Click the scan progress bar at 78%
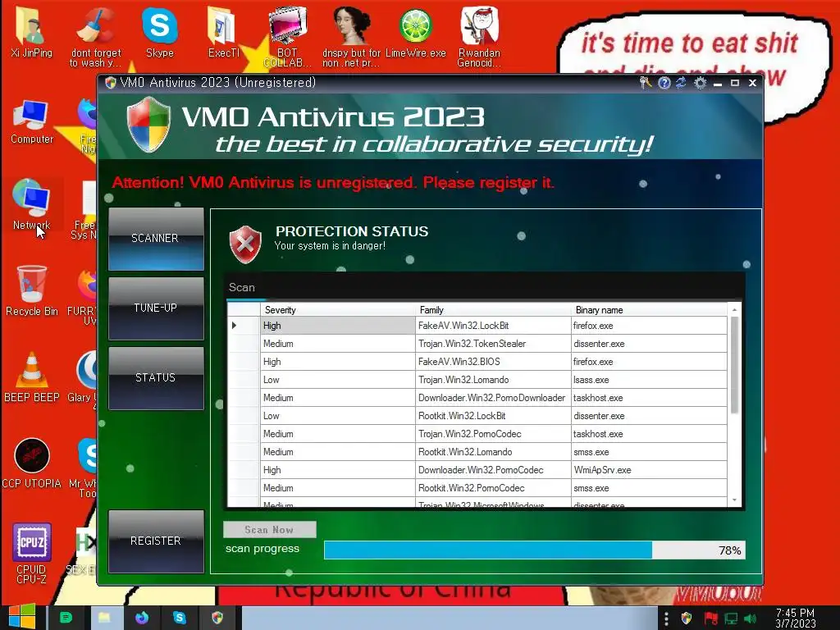840x630 pixels. (534, 550)
